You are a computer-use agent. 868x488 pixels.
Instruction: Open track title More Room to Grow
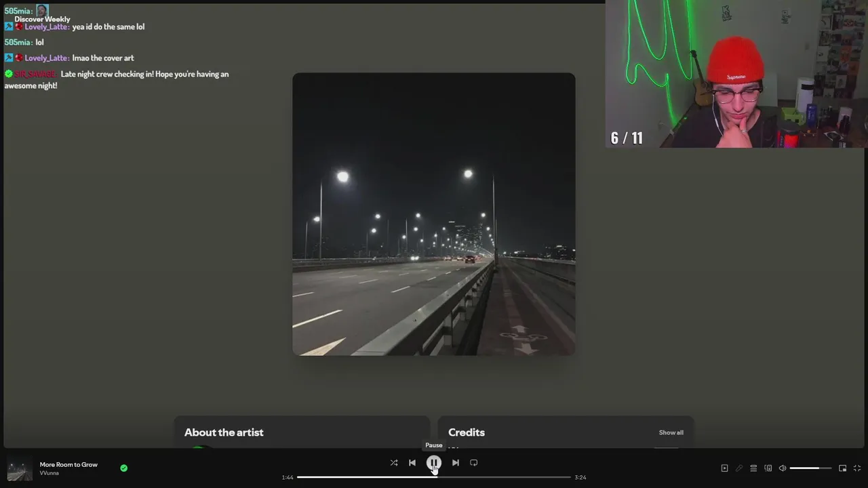point(68,464)
